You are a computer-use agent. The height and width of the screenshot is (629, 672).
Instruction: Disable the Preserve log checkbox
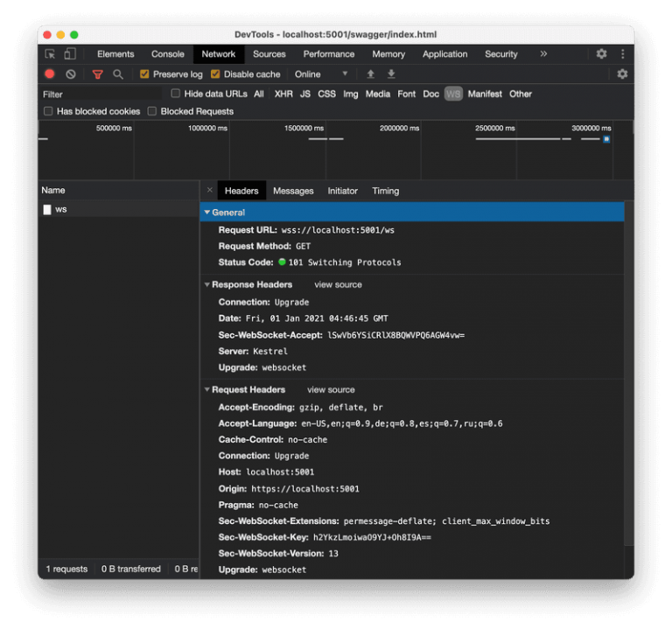pos(145,74)
